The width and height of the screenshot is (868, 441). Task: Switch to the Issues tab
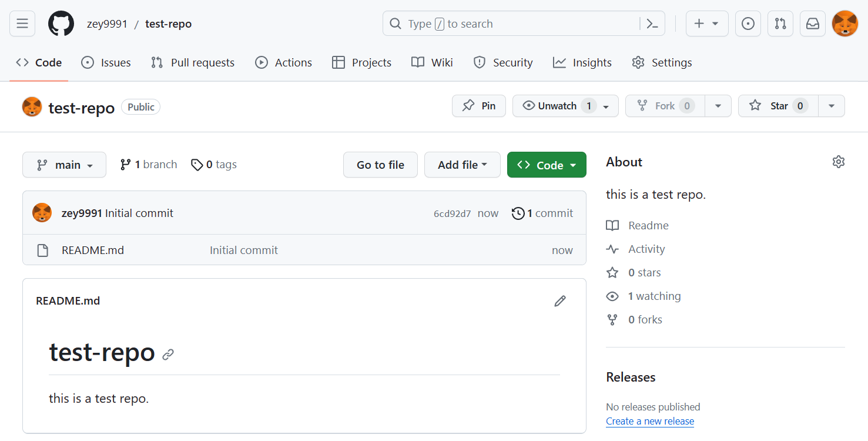click(106, 62)
